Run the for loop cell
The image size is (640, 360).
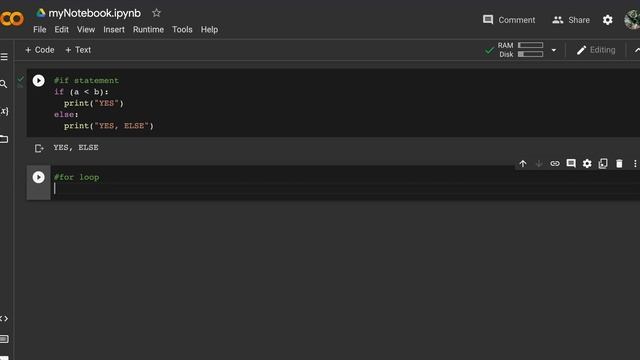coord(38,177)
